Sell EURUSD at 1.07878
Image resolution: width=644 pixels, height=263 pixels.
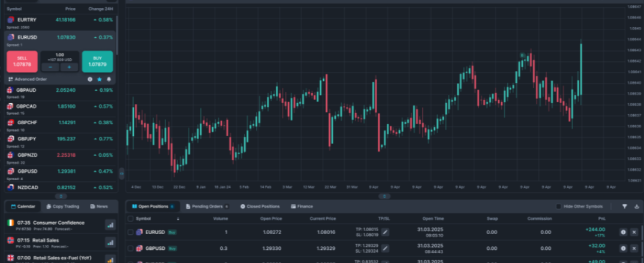pyautogui.click(x=22, y=61)
